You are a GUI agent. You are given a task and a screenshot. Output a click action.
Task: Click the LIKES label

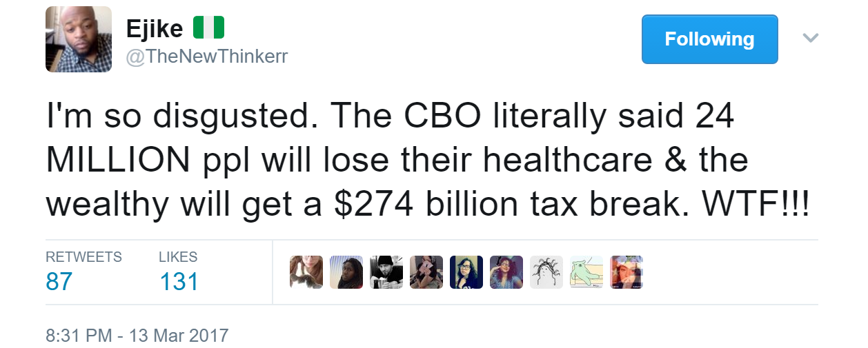tap(178, 257)
